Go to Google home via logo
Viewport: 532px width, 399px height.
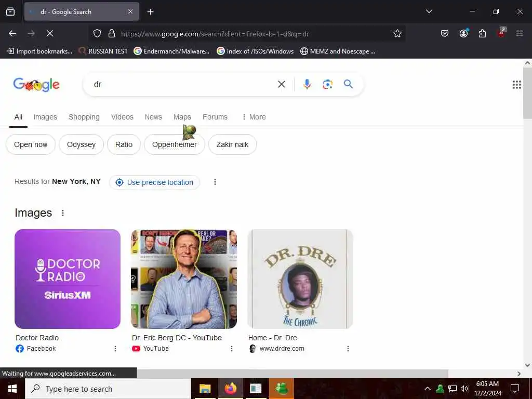pyautogui.click(x=36, y=85)
